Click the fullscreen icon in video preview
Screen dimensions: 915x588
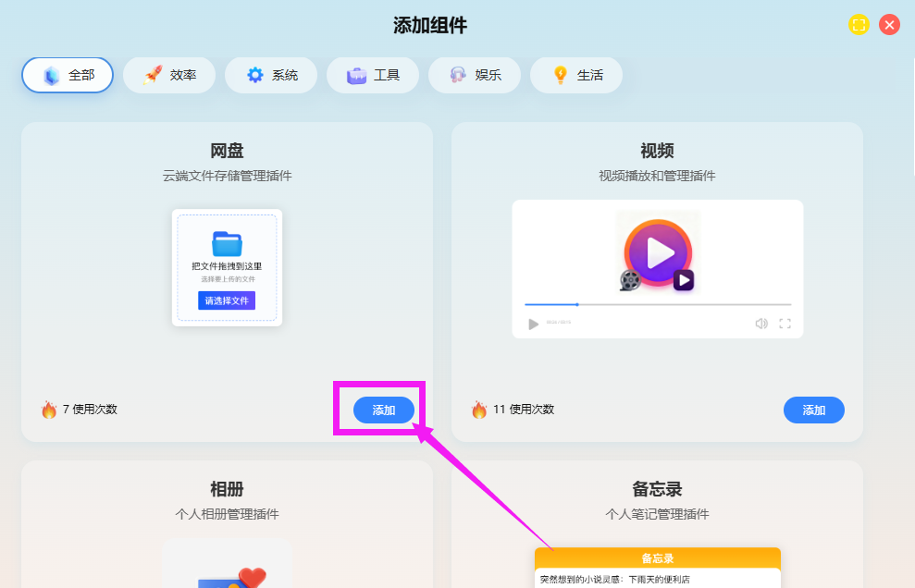(x=785, y=324)
